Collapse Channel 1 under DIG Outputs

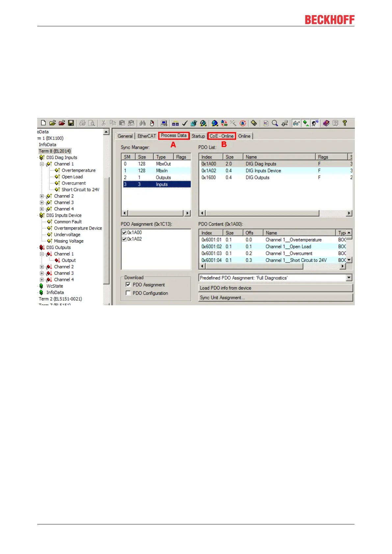pos(42,254)
